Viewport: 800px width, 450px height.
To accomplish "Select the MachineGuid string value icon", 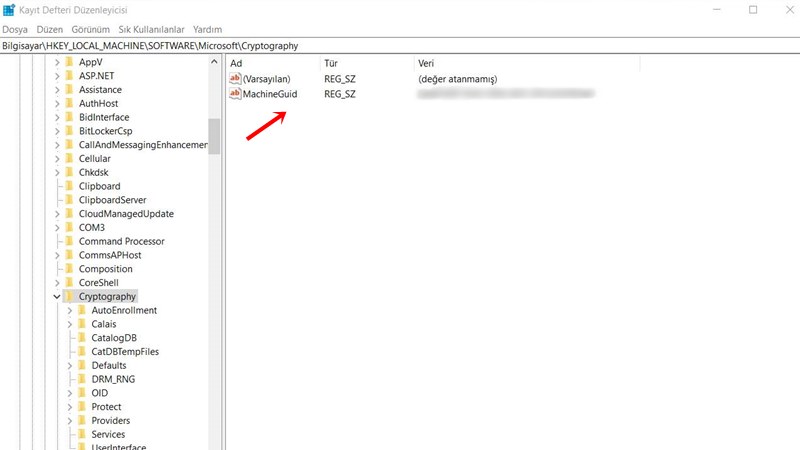I will [235, 93].
